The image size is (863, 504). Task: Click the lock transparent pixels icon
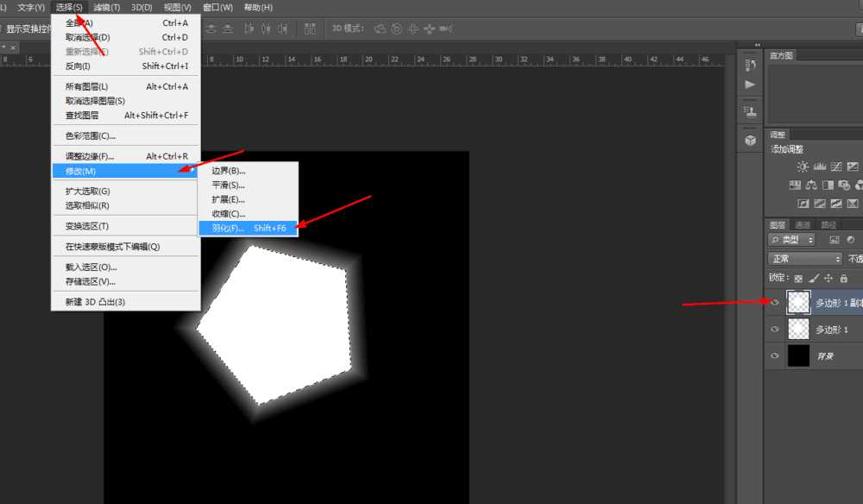click(798, 278)
